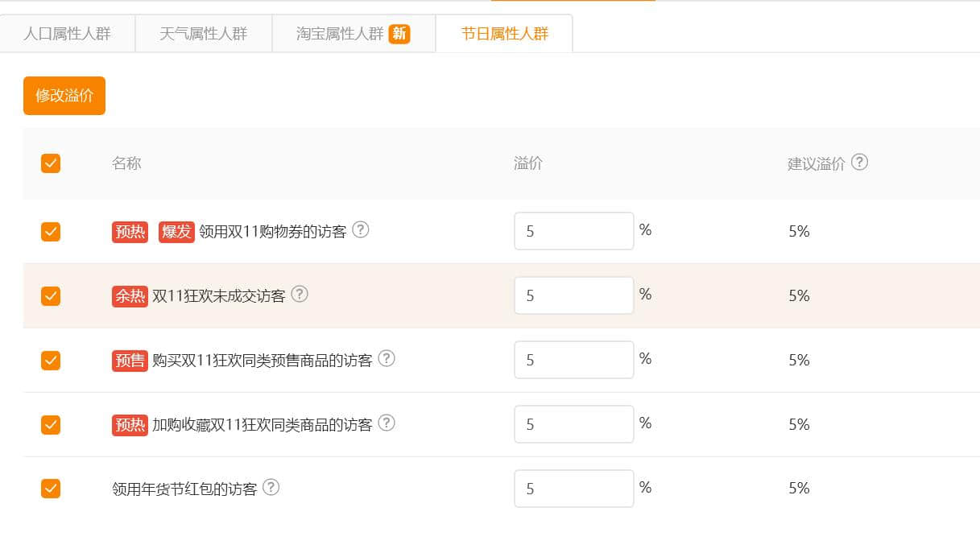Switch to the 天气属性人群 tab

point(204,34)
